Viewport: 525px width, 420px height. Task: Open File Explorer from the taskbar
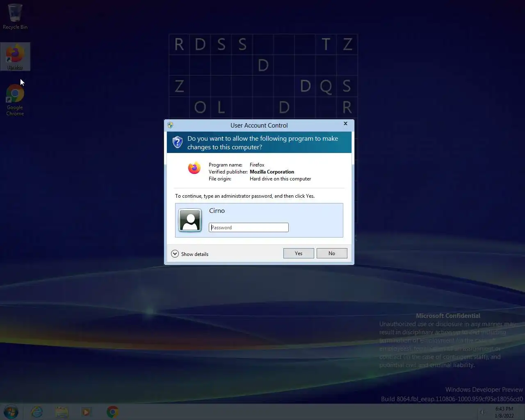tap(62, 412)
